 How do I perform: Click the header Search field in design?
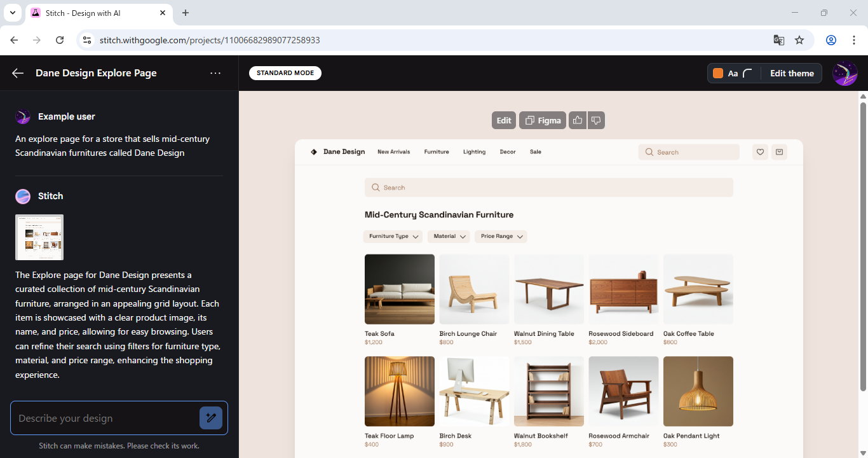689,152
